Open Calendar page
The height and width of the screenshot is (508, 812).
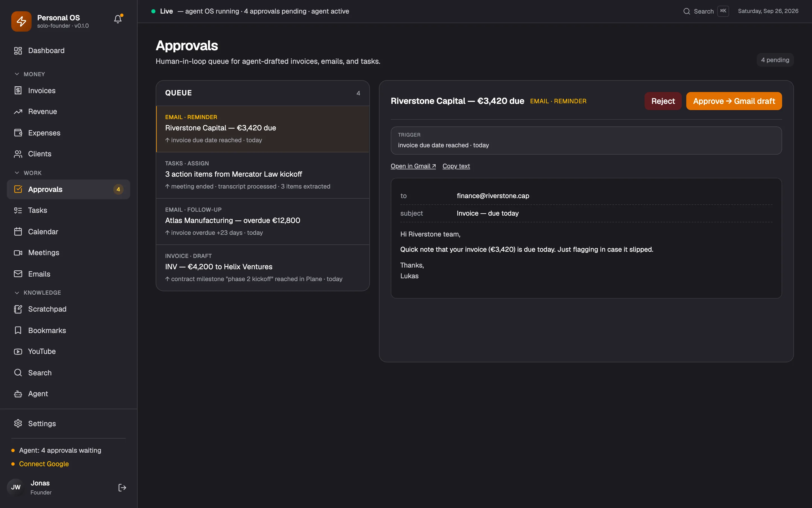(69, 231)
